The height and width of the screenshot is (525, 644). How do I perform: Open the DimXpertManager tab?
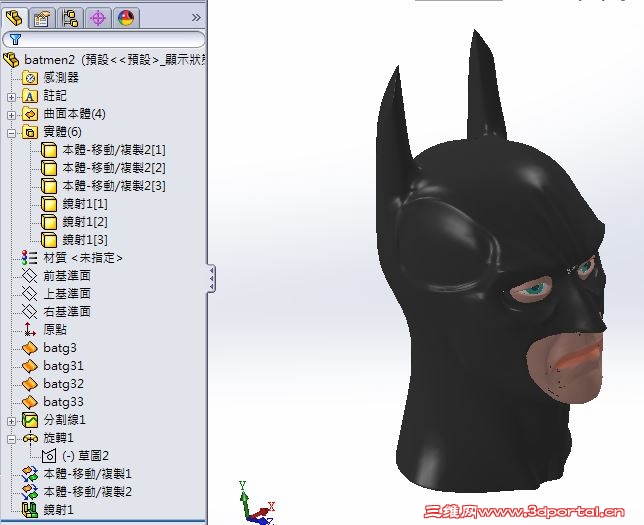click(98, 18)
